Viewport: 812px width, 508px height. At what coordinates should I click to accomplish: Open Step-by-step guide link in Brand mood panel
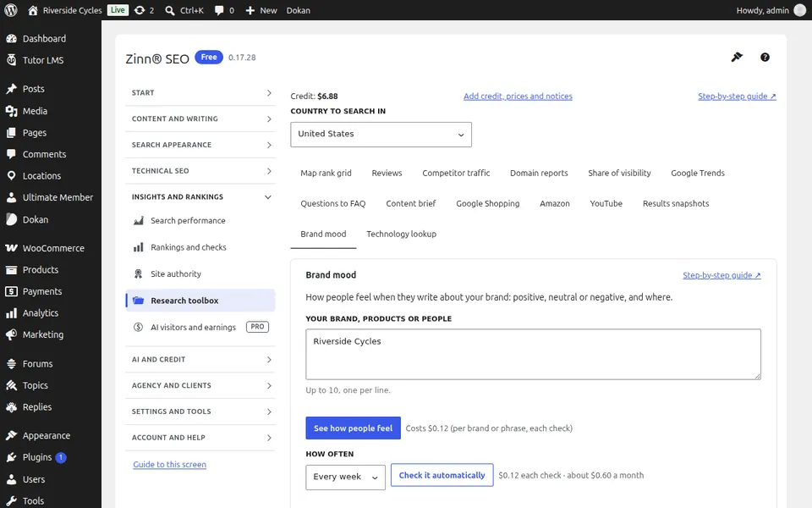[721, 275]
